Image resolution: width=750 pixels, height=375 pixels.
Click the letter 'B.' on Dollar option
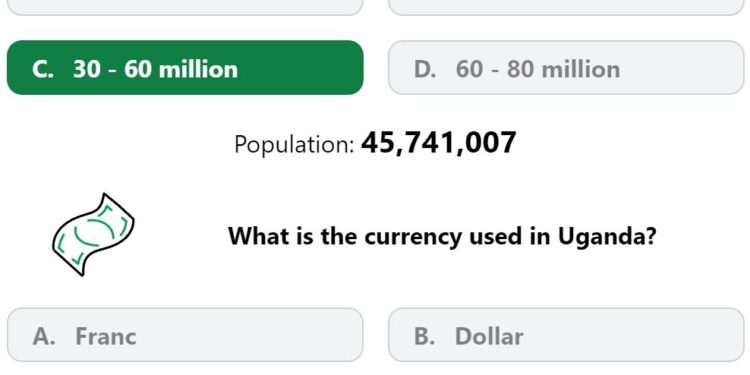click(425, 336)
